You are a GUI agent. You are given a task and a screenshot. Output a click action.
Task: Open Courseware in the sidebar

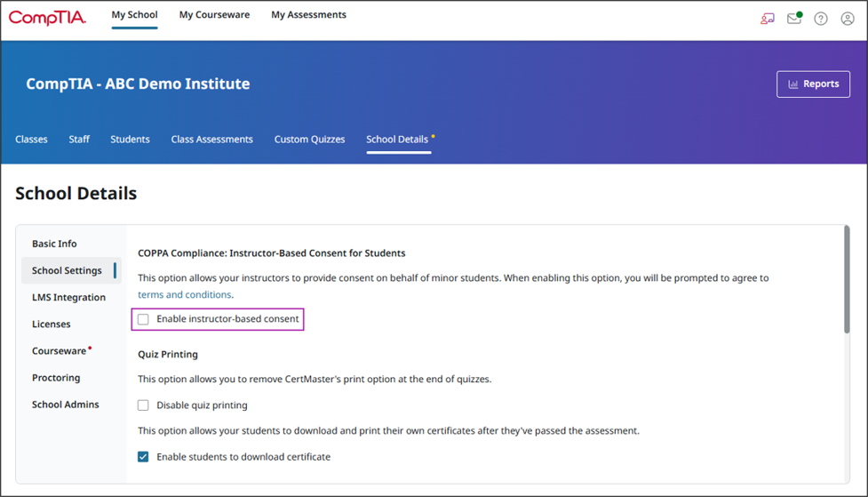(60, 350)
